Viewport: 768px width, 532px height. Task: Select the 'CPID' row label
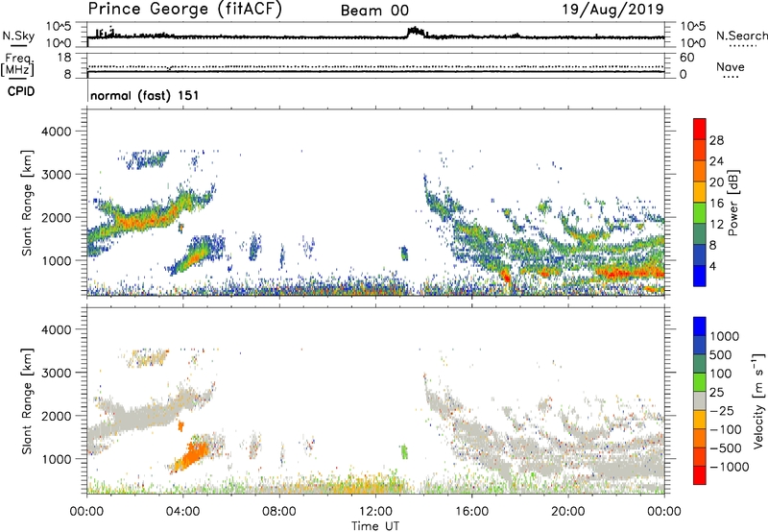pyautogui.click(x=21, y=91)
